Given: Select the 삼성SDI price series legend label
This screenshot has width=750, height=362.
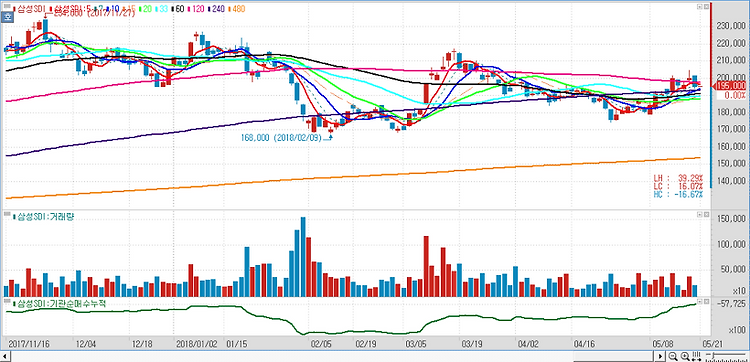Looking at the screenshot, I should [30, 9].
